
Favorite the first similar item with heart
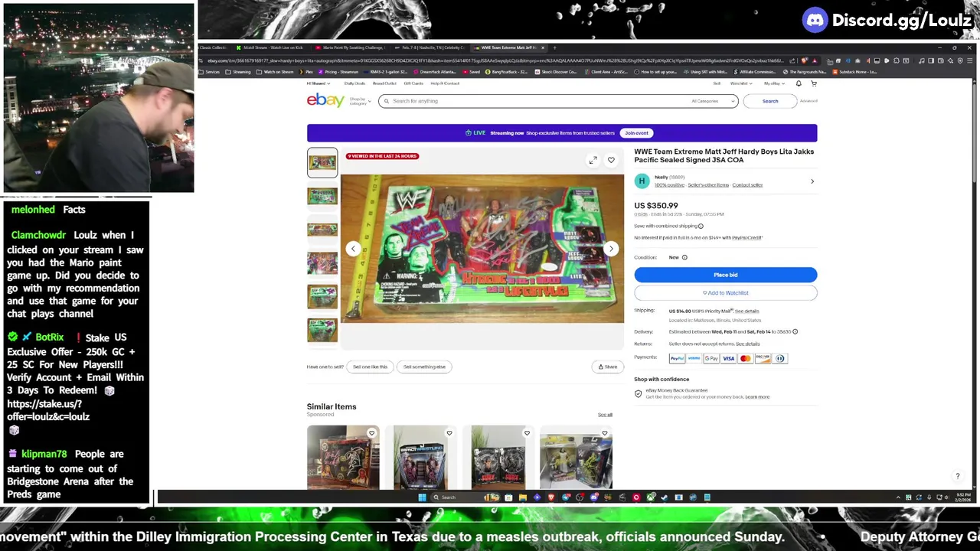point(371,433)
